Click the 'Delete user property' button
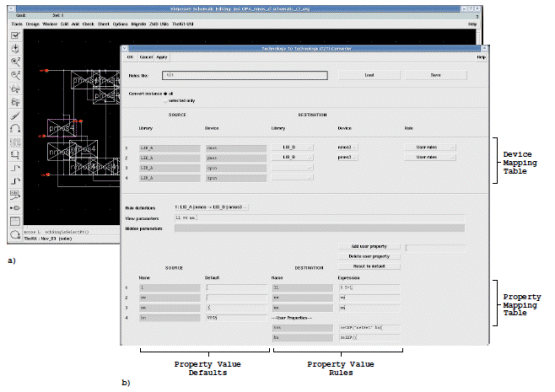The image size is (555, 392). click(x=370, y=256)
